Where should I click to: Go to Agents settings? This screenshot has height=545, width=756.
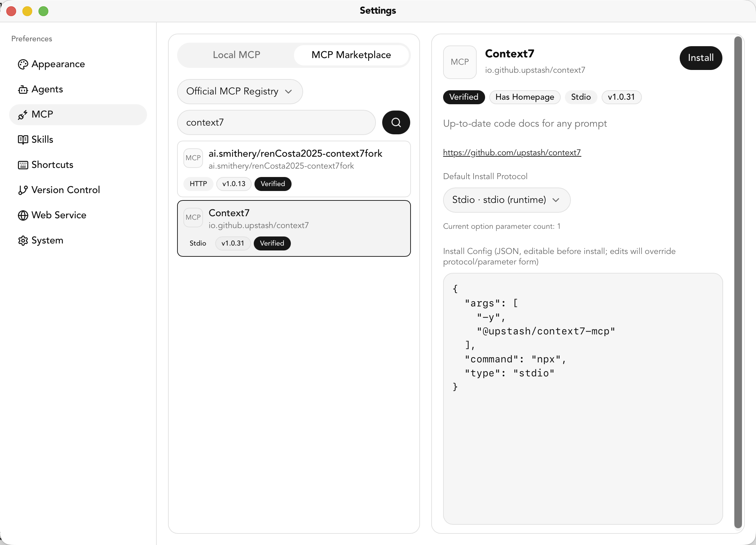point(78,90)
